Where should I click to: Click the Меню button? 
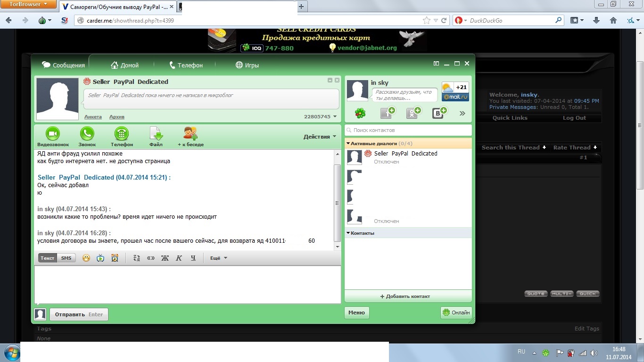[x=356, y=313]
